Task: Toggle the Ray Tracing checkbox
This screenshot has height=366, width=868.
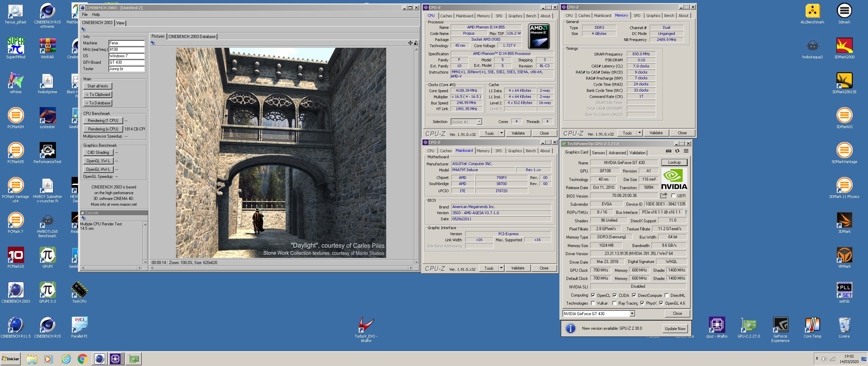Action: tap(614, 303)
